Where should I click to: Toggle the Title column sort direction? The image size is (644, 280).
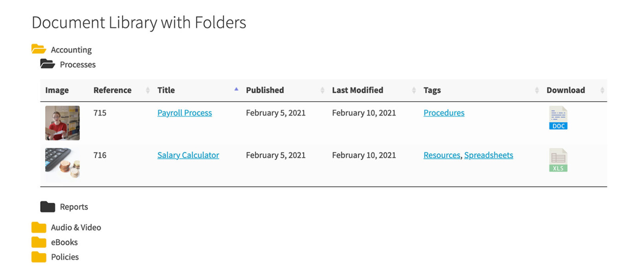236,90
